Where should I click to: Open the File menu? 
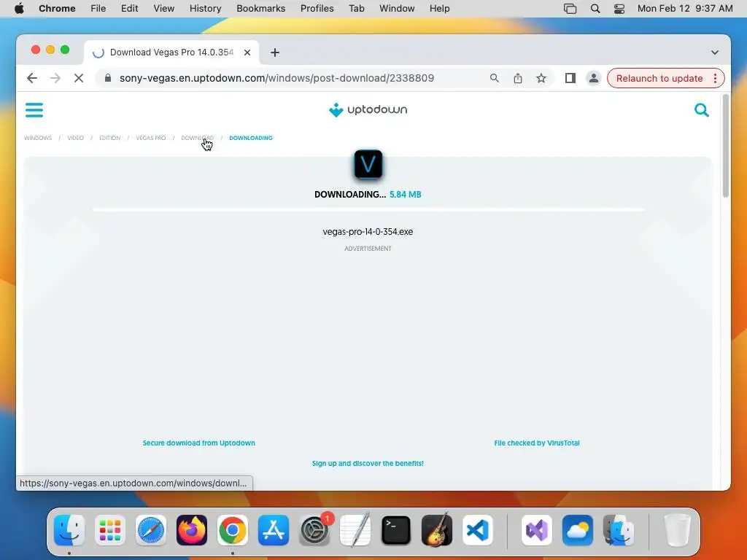point(98,9)
